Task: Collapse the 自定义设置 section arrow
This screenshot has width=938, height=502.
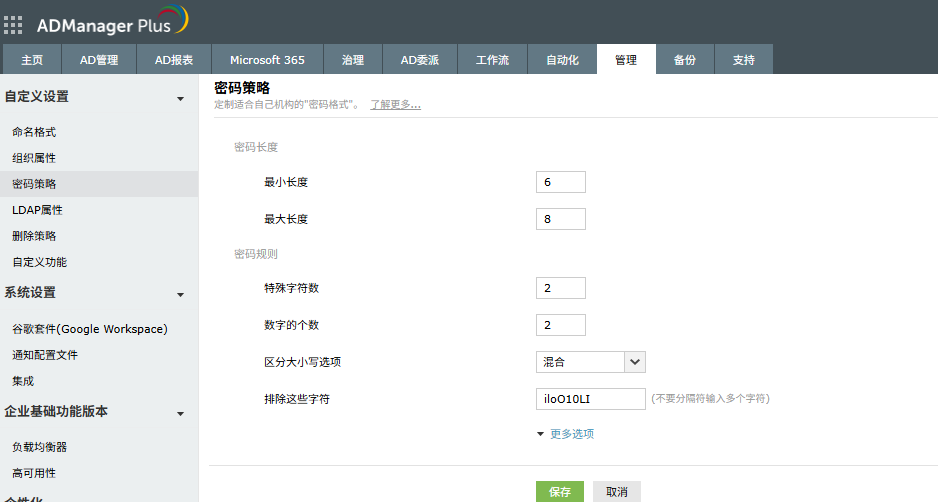Action: pos(180,99)
